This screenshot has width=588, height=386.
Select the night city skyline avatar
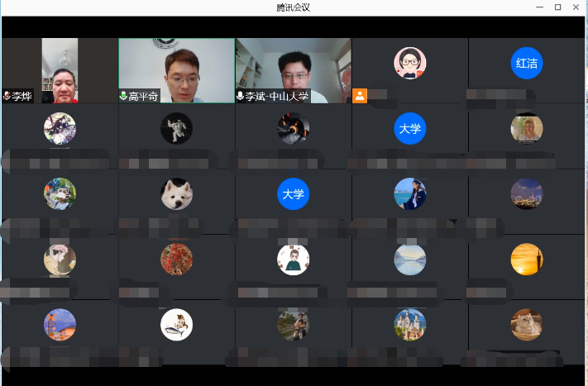tap(527, 194)
